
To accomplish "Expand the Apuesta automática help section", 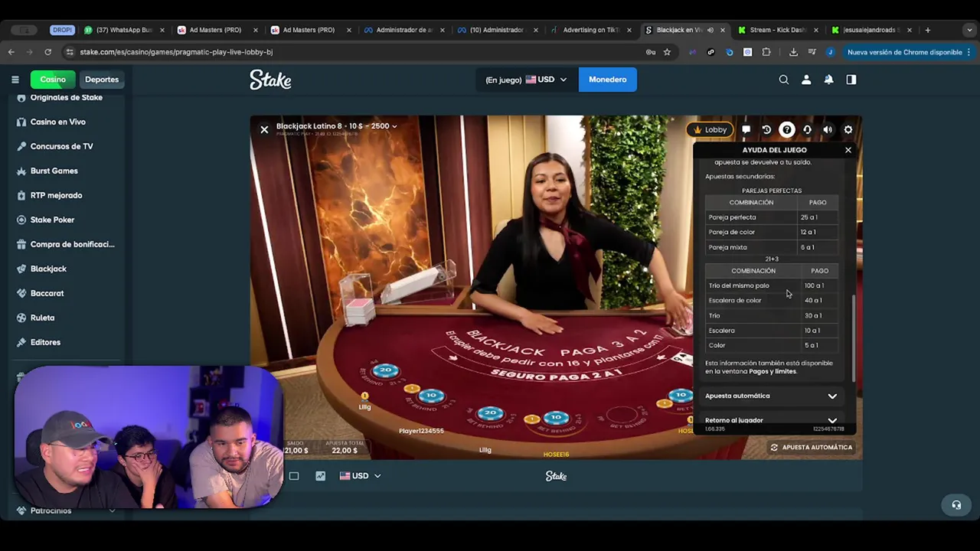I will [x=770, y=396].
